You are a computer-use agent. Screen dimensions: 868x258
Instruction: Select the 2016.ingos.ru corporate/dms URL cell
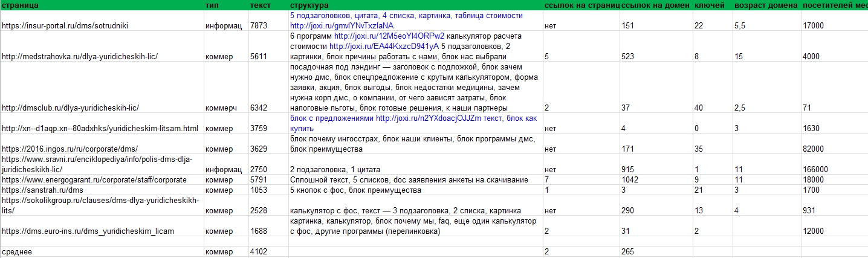(x=102, y=144)
